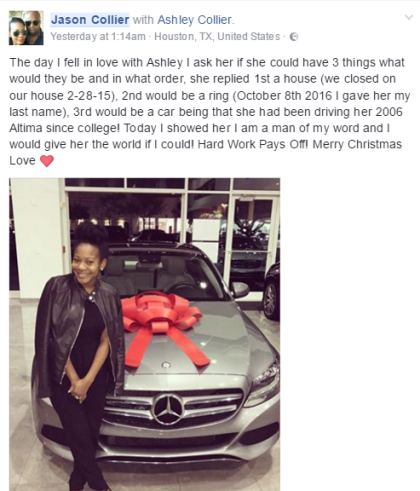Screen dimensions: 420x491
Task: Open the Houston, TX, United States location
Action: click(x=217, y=36)
